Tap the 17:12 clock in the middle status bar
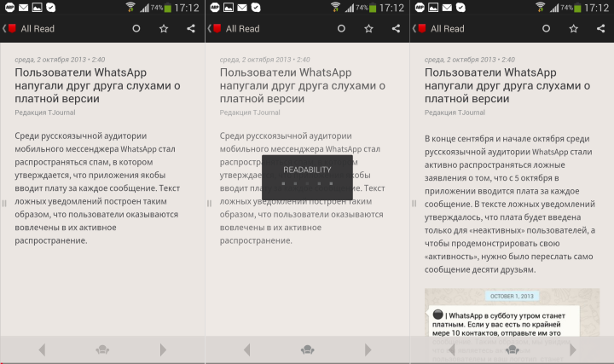Image resolution: width=614 pixels, height=364 pixels. [x=391, y=8]
